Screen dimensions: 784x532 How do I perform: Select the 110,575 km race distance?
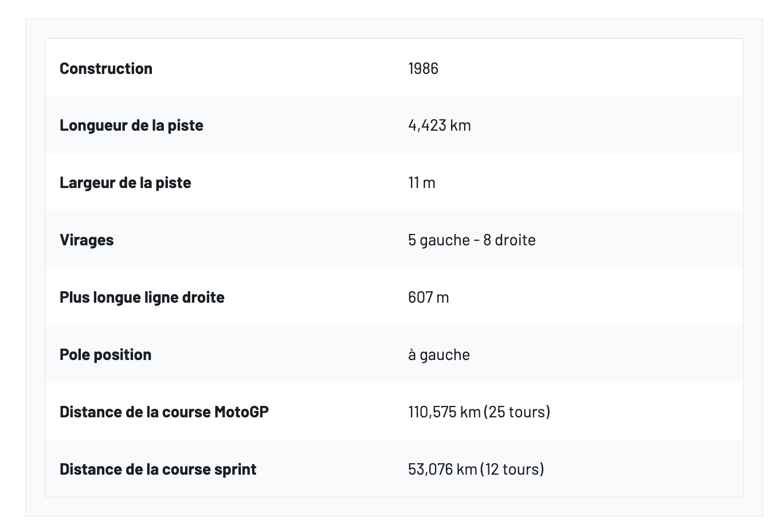click(444, 412)
